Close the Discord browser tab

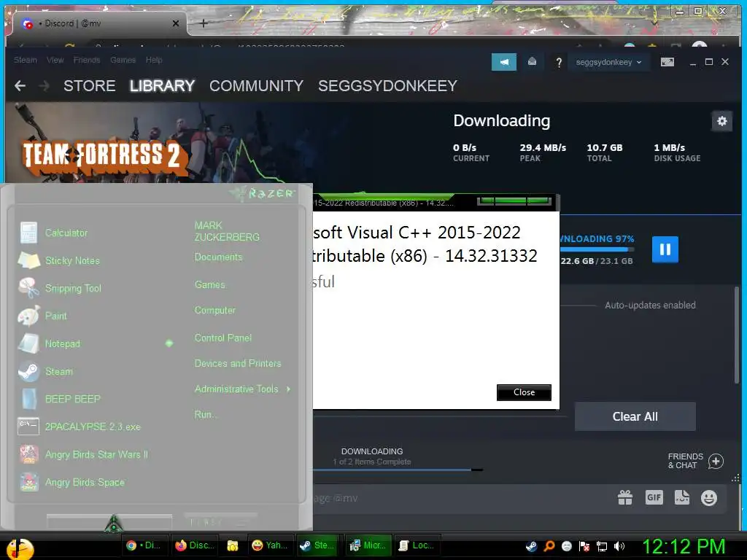coord(175,23)
